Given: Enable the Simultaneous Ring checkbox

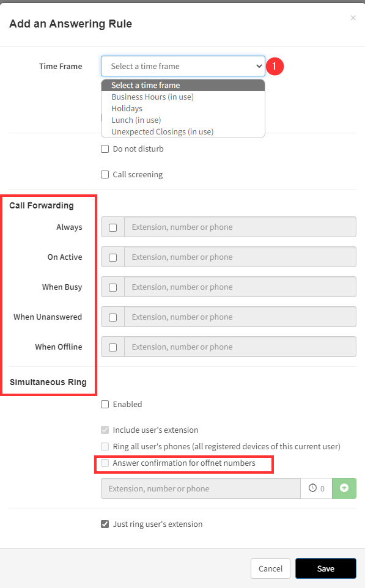Looking at the screenshot, I should point(105,404).
